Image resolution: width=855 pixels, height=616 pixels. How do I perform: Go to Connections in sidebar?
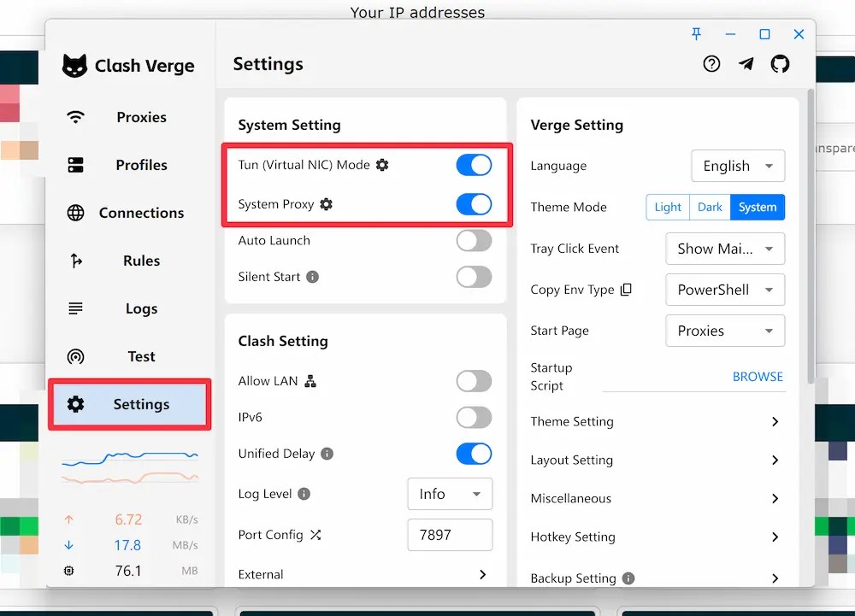click(x=130, y=213)
